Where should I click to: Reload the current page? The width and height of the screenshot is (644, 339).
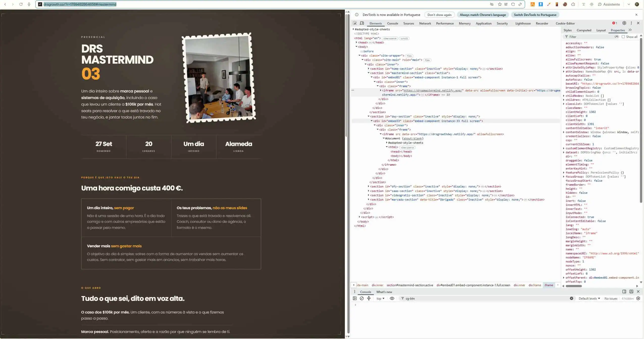[21, 4]
